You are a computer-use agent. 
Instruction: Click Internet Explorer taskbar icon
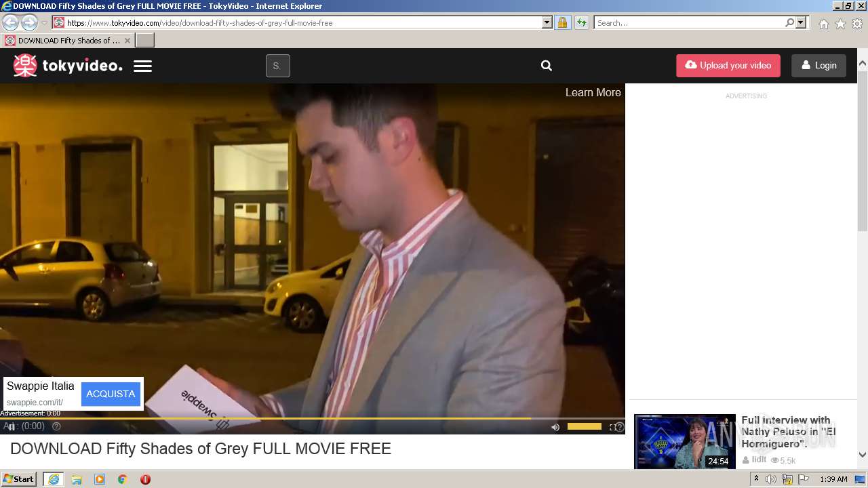[54, 479]
